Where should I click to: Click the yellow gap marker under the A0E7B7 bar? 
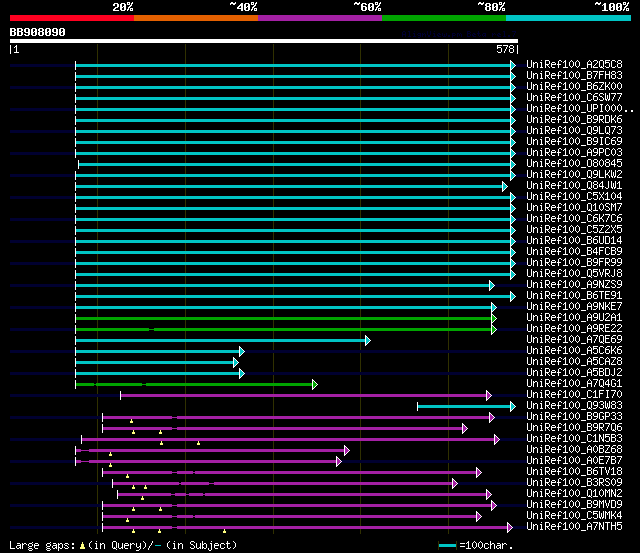(x=110, y=465)
